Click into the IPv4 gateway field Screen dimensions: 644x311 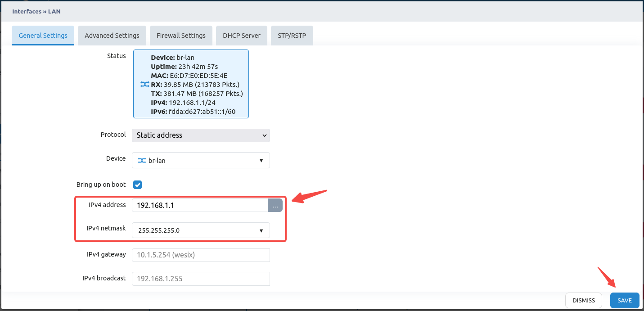[201, 255]
